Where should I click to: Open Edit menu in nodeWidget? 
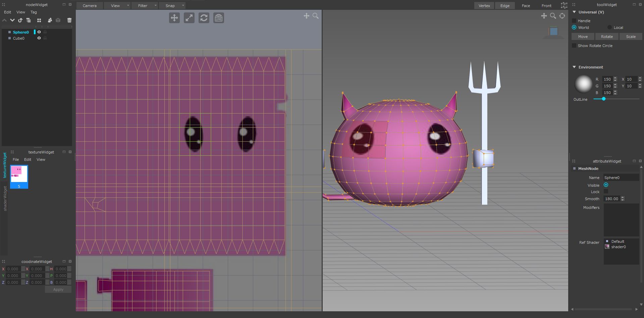point(7,12)
